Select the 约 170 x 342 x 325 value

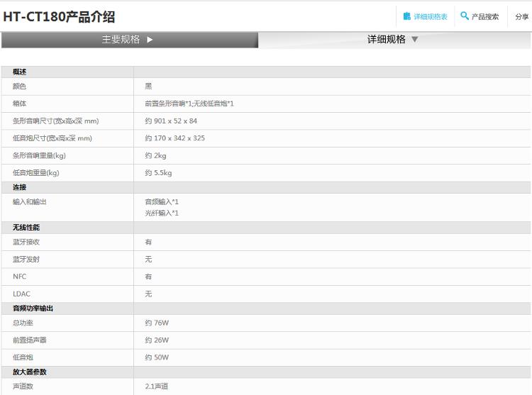[174, 138]
